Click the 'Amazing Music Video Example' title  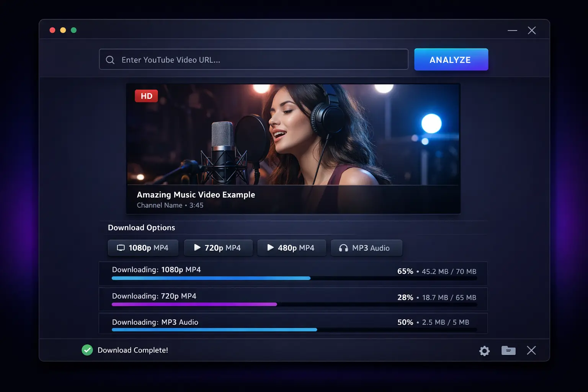[196, 194]
